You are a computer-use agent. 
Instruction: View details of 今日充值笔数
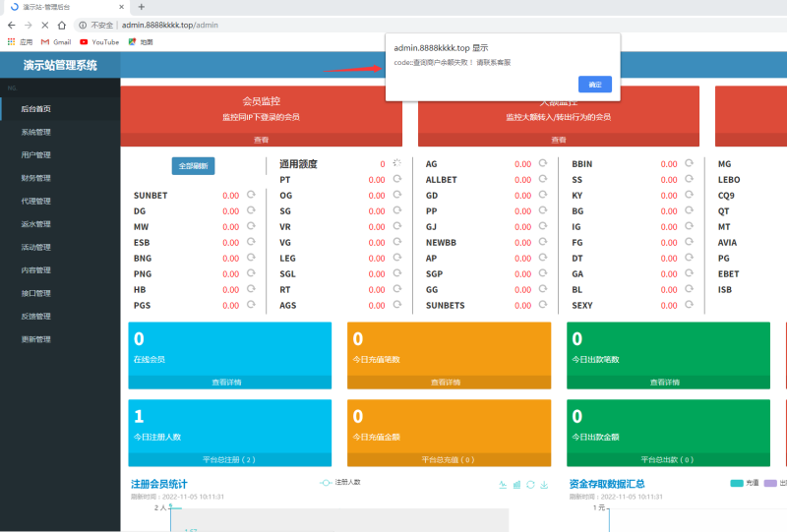point(449,383)
